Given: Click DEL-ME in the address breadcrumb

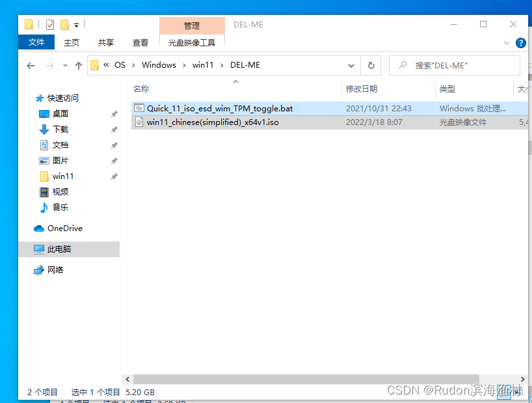Looking at the screenshot, I should pyautogui.click(x=245, y=65).
